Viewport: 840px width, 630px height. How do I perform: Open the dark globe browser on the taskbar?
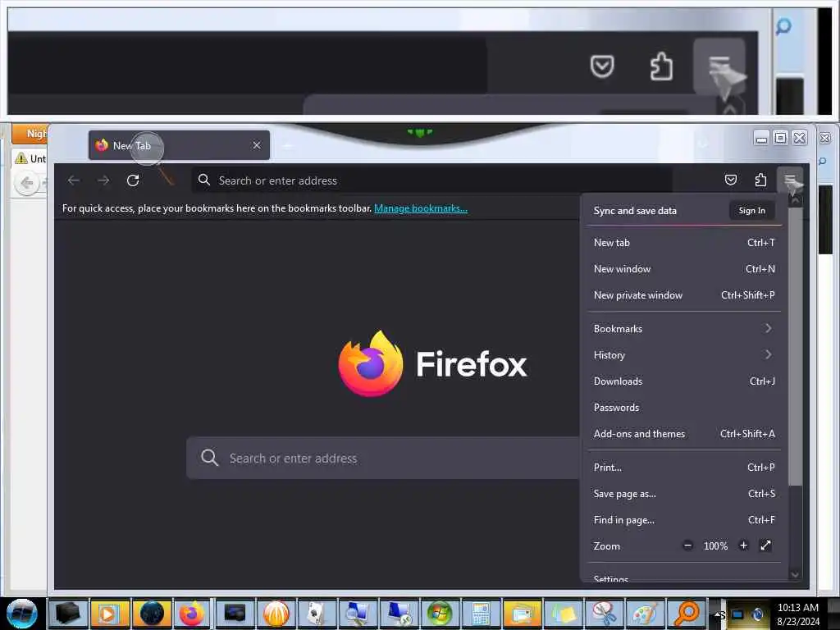point(151,614)
